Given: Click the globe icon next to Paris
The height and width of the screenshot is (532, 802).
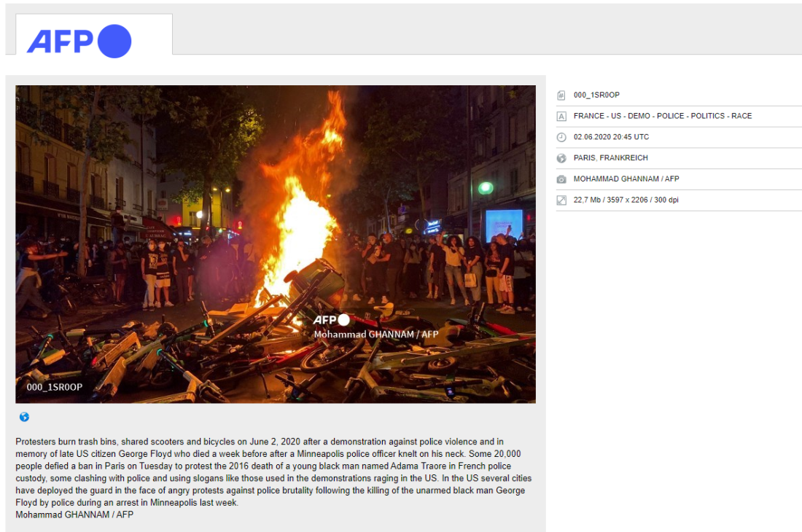Looking at the screenshot, I should tap(561, 158).
